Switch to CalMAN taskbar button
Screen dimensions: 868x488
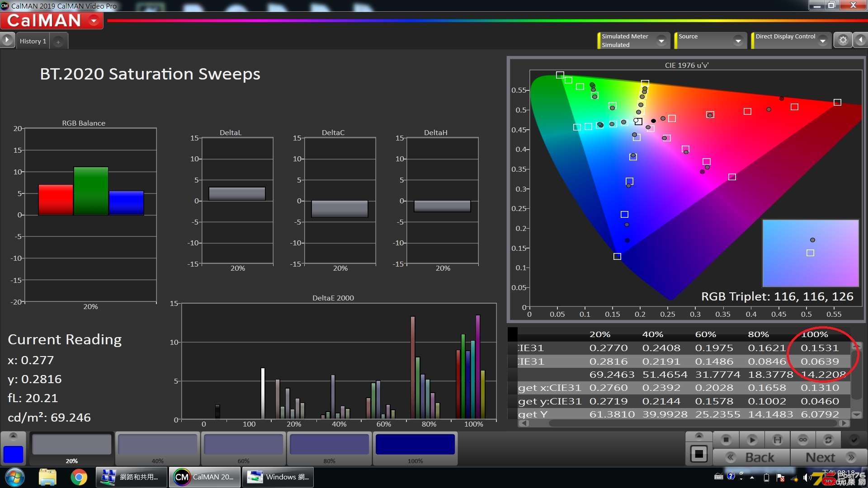(204, 477)
